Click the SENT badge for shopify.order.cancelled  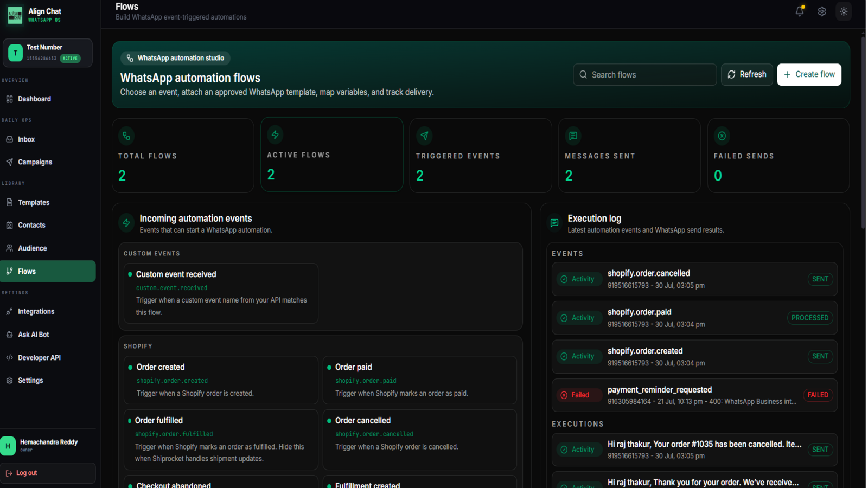820,279
